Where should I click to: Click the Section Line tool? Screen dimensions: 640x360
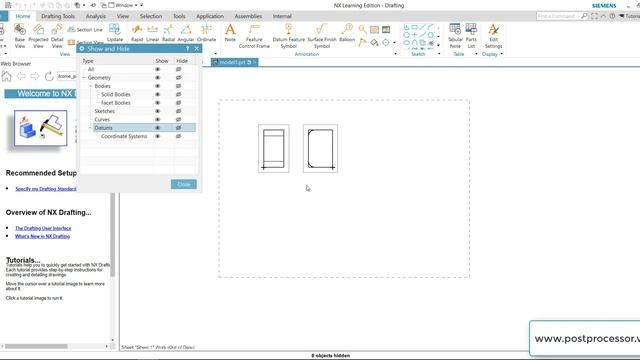click(85, 29)
